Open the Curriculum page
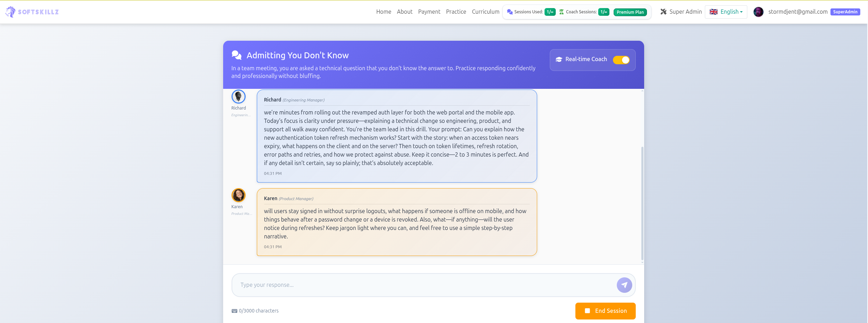The width and height of the screenshot is (868, 323). tap(485, 12)
